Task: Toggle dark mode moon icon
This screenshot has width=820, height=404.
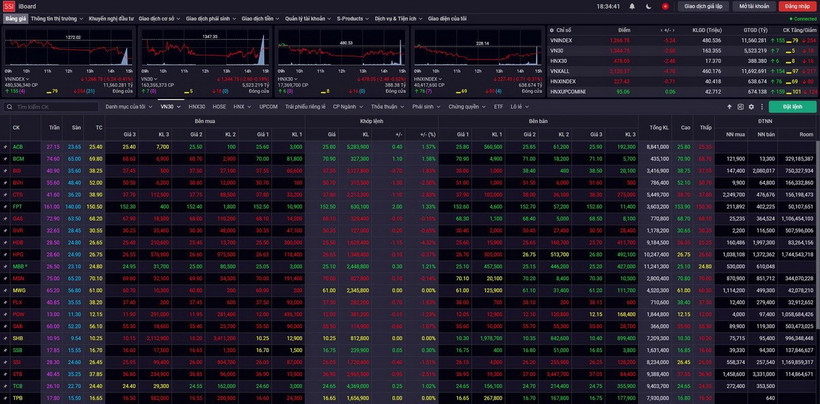Action: coord(648,6)
